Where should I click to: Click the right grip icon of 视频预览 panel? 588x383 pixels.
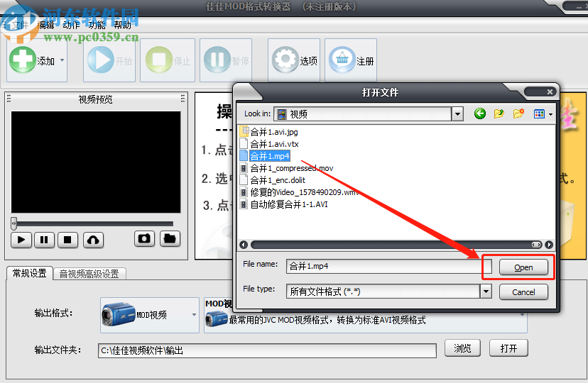[183, 99]
